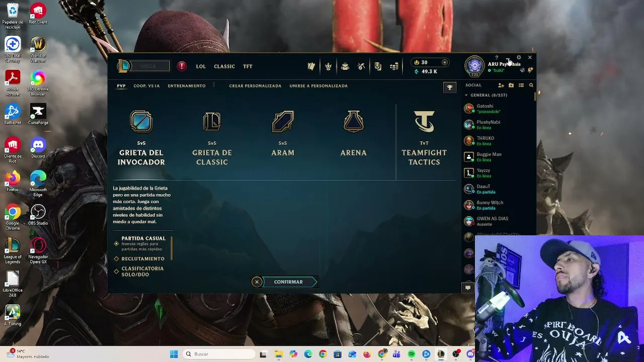Screen dimensions: 644x362
Task: Click the League logo home button
Action: (x=124, y=66)
